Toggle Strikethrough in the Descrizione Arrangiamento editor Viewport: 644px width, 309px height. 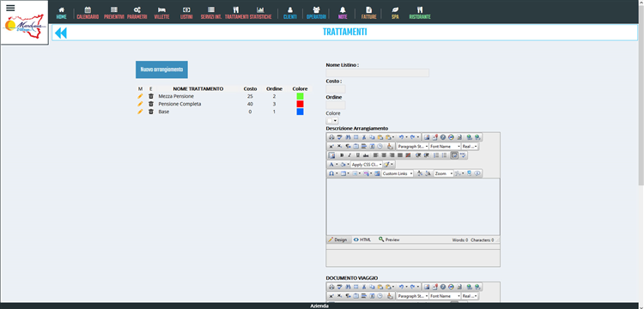[x=366, y=155]
